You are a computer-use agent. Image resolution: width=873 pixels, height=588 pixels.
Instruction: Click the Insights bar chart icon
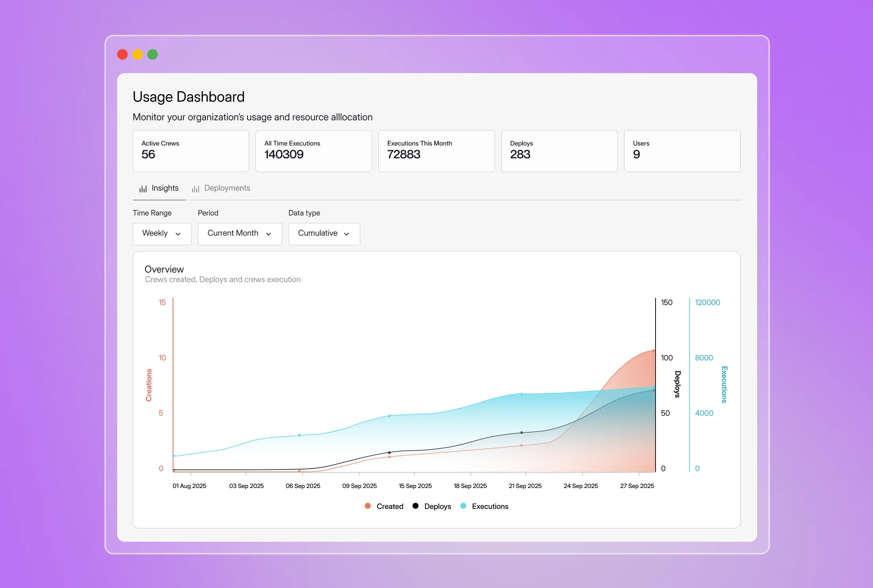tap(143, 189)
